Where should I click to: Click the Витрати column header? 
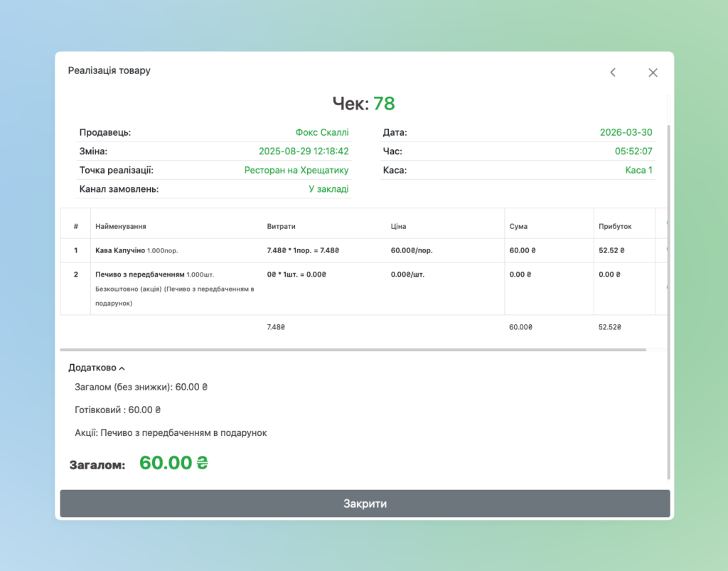(x=281, y=226)
